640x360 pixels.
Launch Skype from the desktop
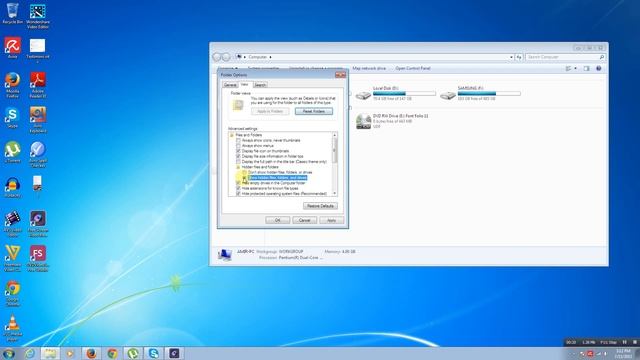(x=13, y=118)
